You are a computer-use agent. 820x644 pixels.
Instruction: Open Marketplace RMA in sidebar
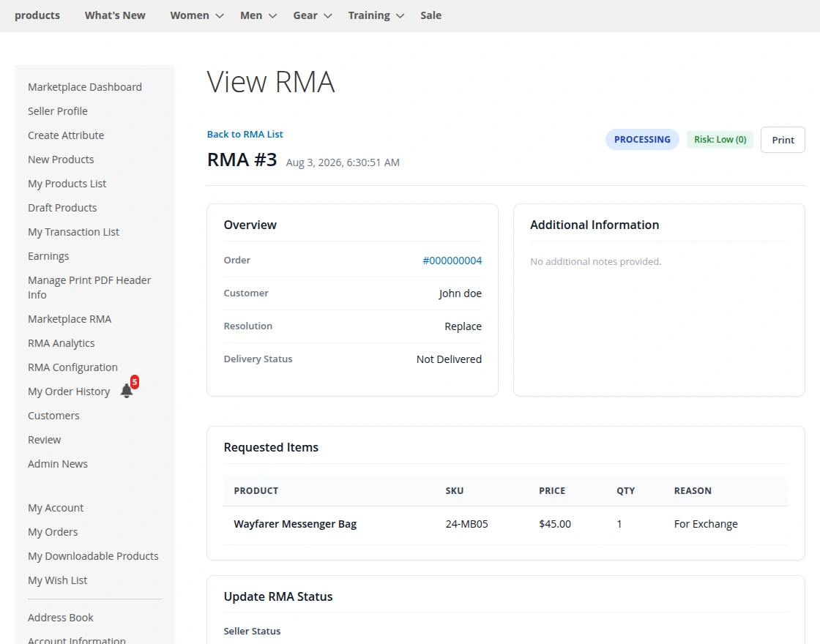pos(70,319)
